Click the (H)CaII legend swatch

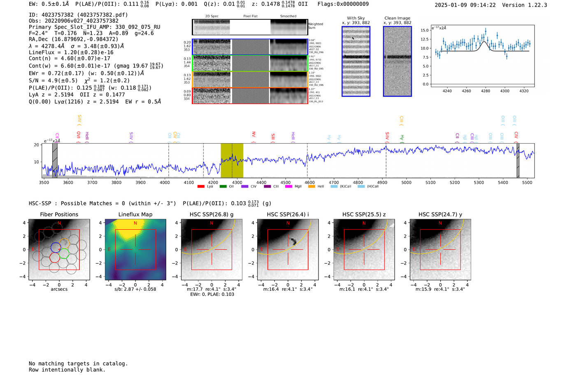[x=361, y=186]
